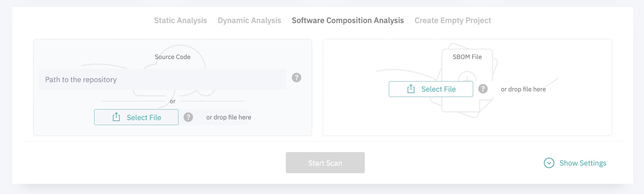This screenshot has height=194, width=644.
Task: Open the Static Analysis tab
Action: (x=180, y=20)
